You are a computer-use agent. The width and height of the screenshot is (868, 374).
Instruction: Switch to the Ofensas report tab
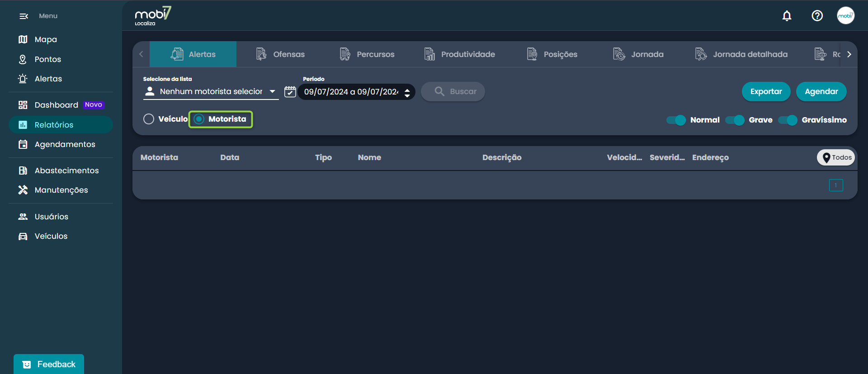tap(280, 54)
